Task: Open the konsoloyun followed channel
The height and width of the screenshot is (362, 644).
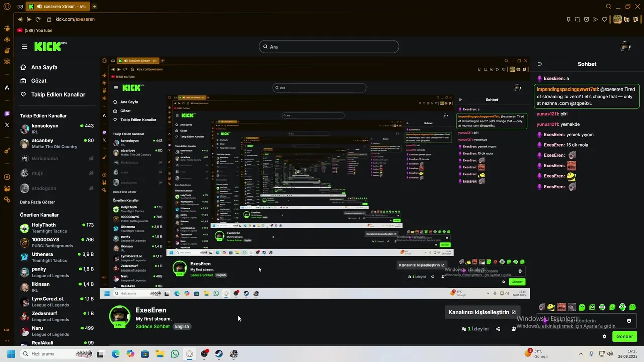Action: (56, 129)
